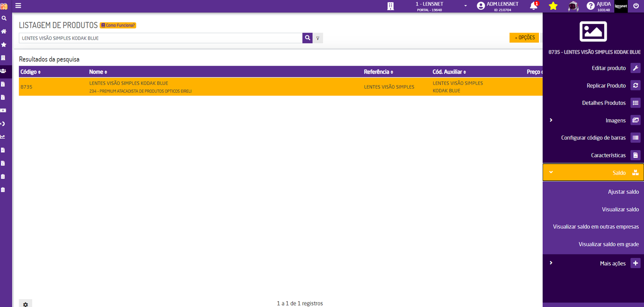Screen dimensions: 644x307
Task: Click the notifications bell icon
Action: click(x=533, y=6)
